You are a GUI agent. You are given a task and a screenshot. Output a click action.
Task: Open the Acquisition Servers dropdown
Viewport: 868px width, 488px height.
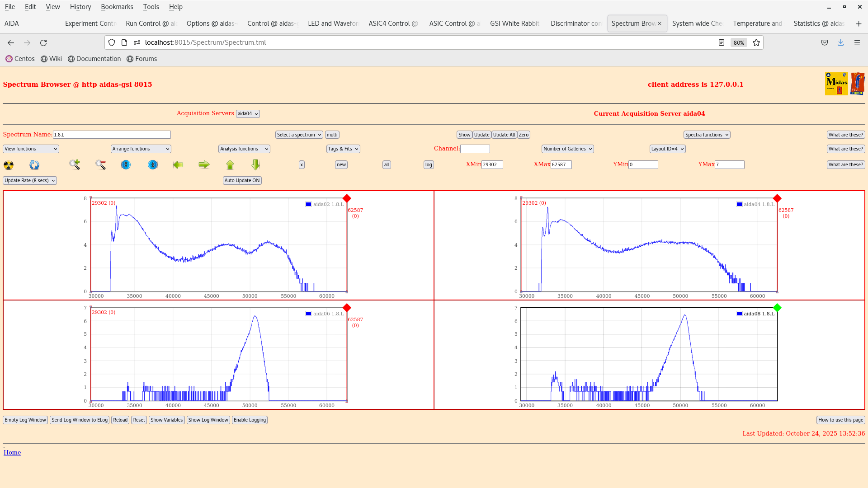pyautogui.click(x=248, y=113)
